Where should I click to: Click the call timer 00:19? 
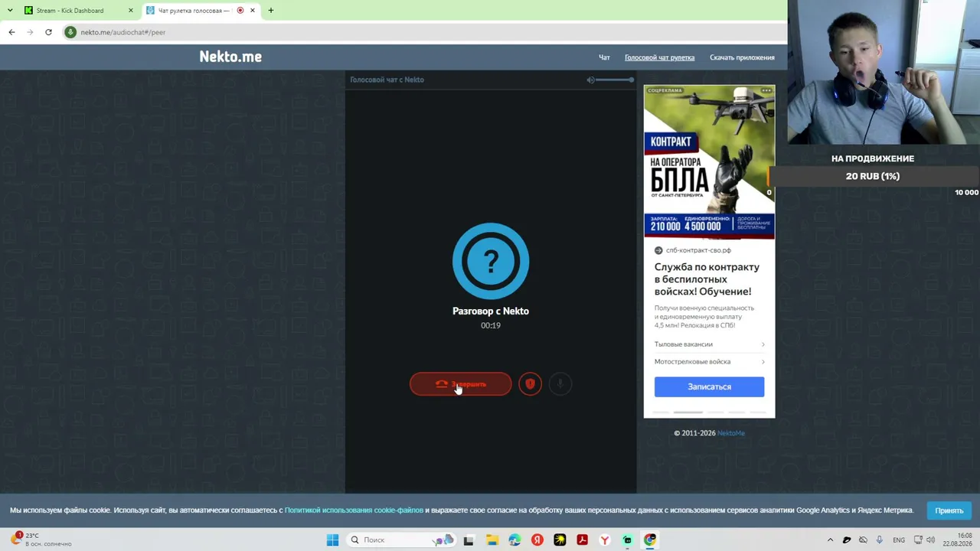tap(491, 325)
